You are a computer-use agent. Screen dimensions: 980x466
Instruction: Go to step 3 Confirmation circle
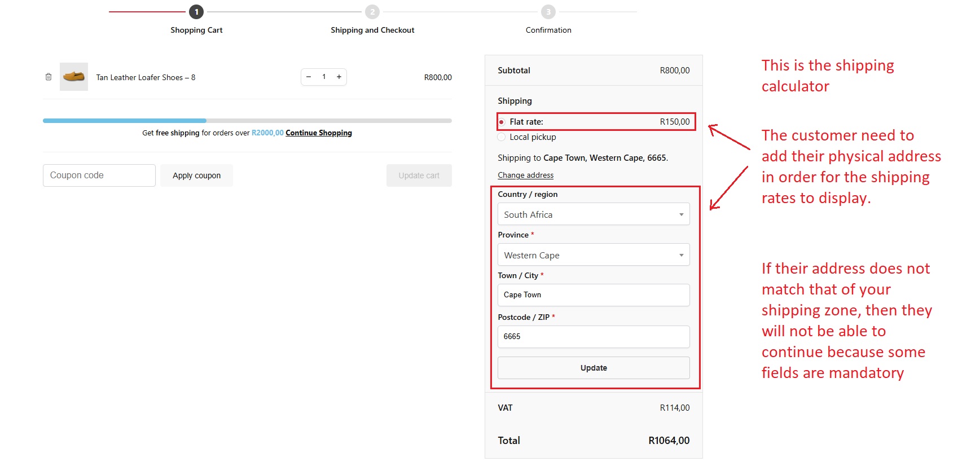(x=548, y=12)
